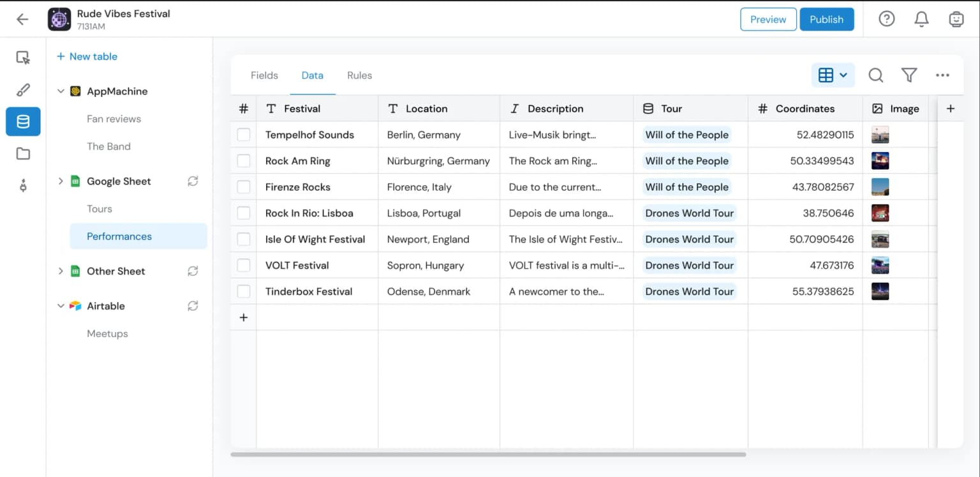The image size is (980, 477).
Task: Open the folder/files section in the sidebar
Action: [23, 153]
